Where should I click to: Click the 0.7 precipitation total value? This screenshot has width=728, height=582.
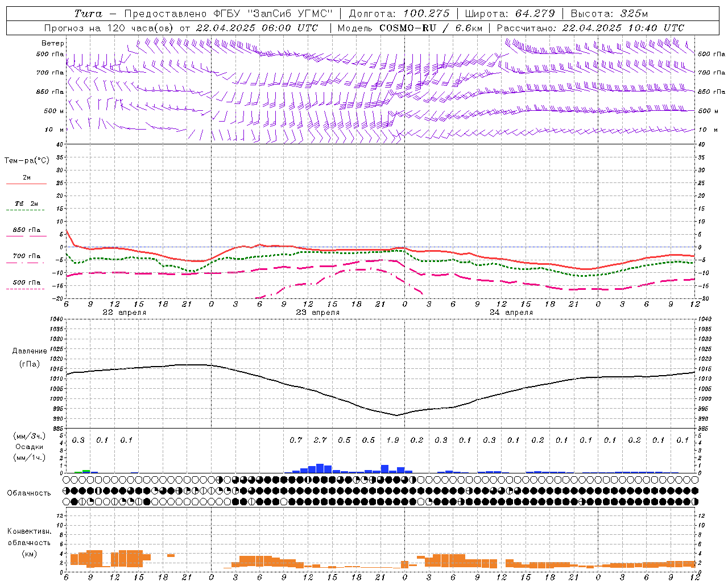coord(296,440)
